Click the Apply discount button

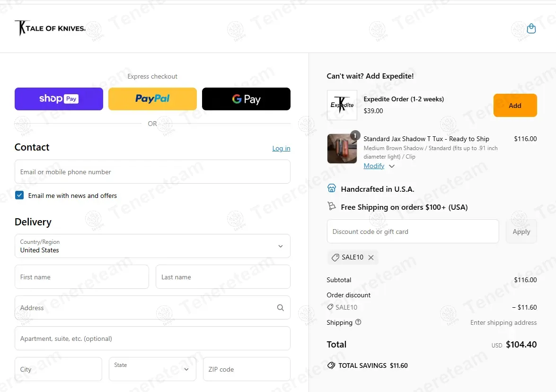(521, 232)
